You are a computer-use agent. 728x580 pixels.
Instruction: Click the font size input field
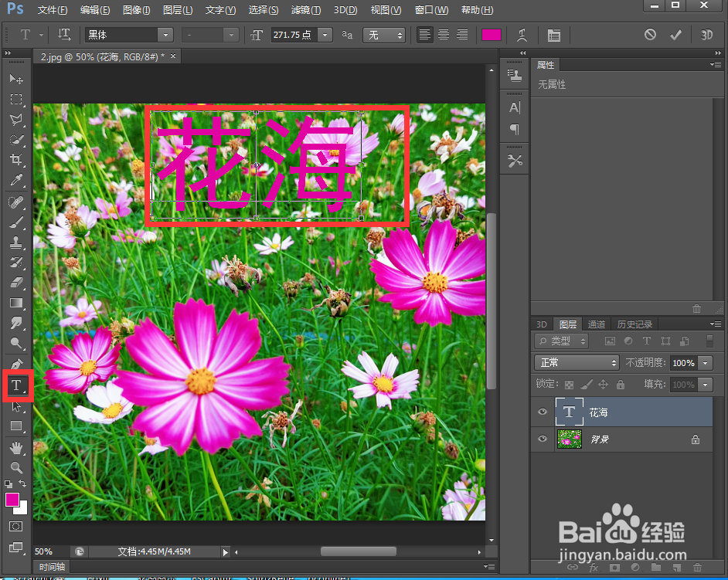coord(294,35)
